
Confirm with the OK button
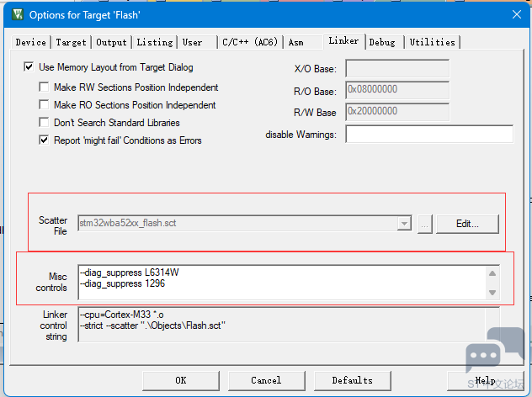tap(181, 380)
